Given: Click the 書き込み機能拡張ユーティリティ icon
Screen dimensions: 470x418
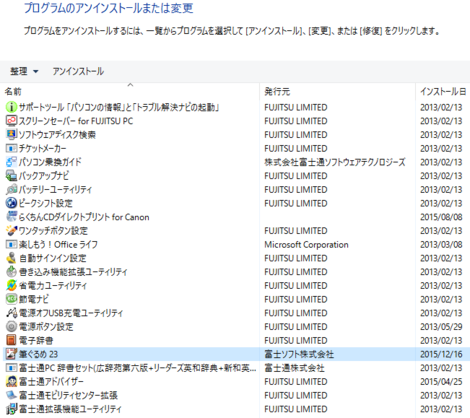Looking at the screenshot, I should coord(11,272).
